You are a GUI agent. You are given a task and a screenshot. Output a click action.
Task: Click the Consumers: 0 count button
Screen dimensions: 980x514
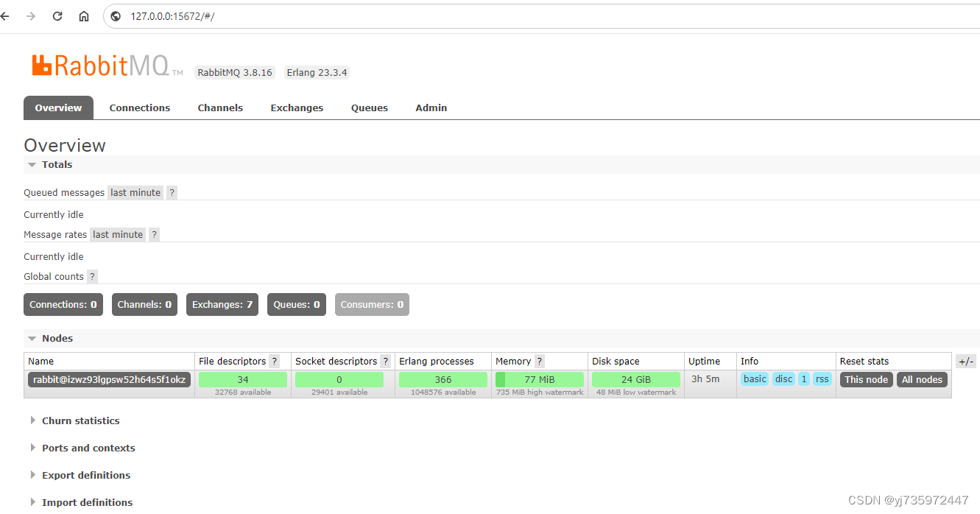click(372, 305)
